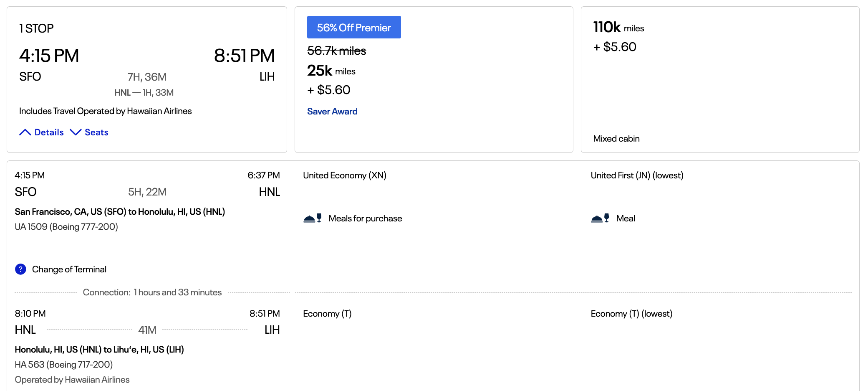Collapse the flight Details section
Screen dimensions: 868x391
click(x=41, y=132)
